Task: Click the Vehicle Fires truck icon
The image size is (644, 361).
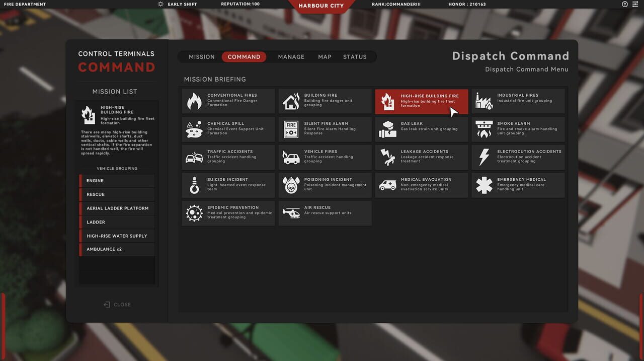Action: pyautogui.click(x=291, y=157)
